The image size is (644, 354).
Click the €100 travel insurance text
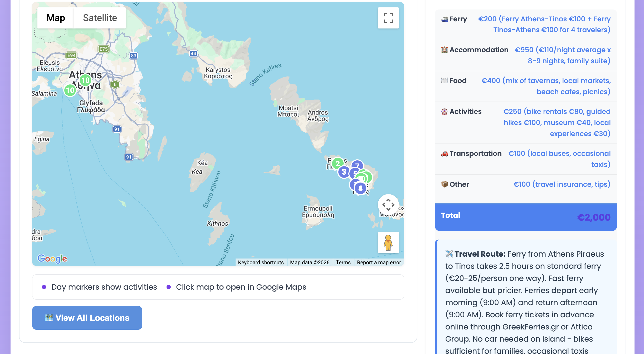[x=562, y=184]
